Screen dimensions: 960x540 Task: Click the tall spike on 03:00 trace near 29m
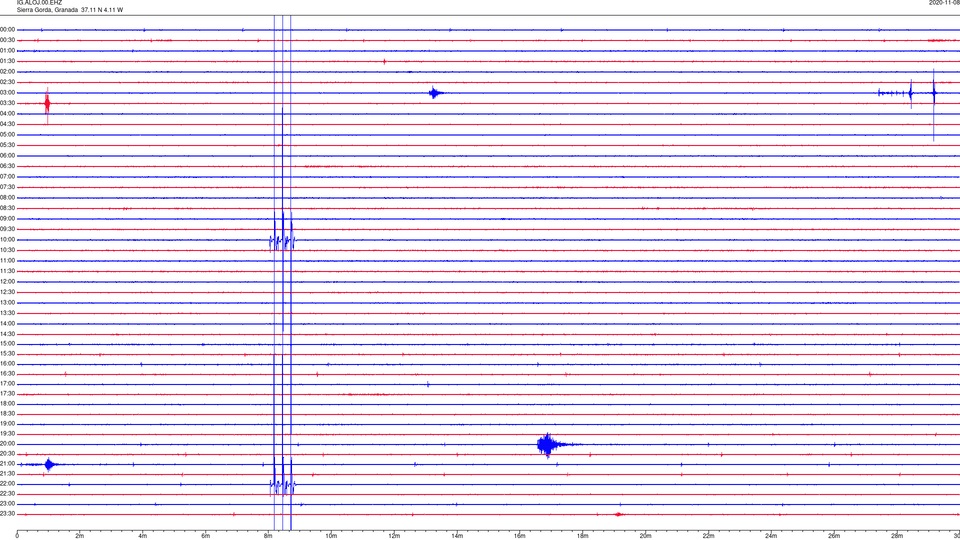click(x=934, y=105)
